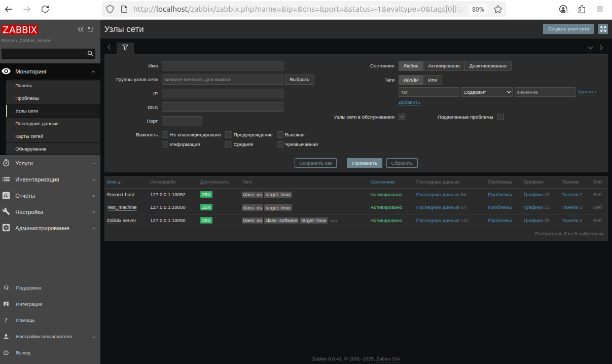The width and height of the screenshot is (612, 364).
Task: Click the Применить filter button
Action: 364,163
